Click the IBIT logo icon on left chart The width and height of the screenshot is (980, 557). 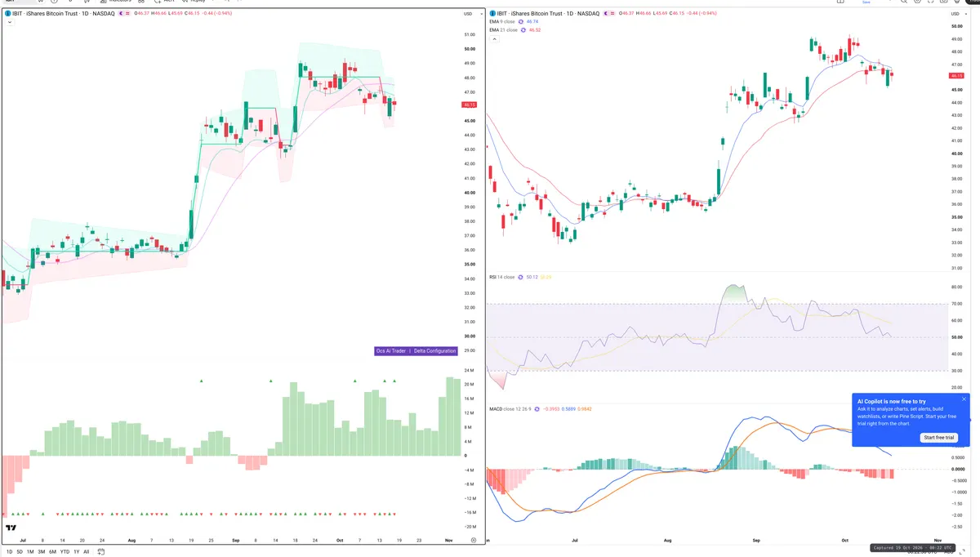(x=8, y=14)
